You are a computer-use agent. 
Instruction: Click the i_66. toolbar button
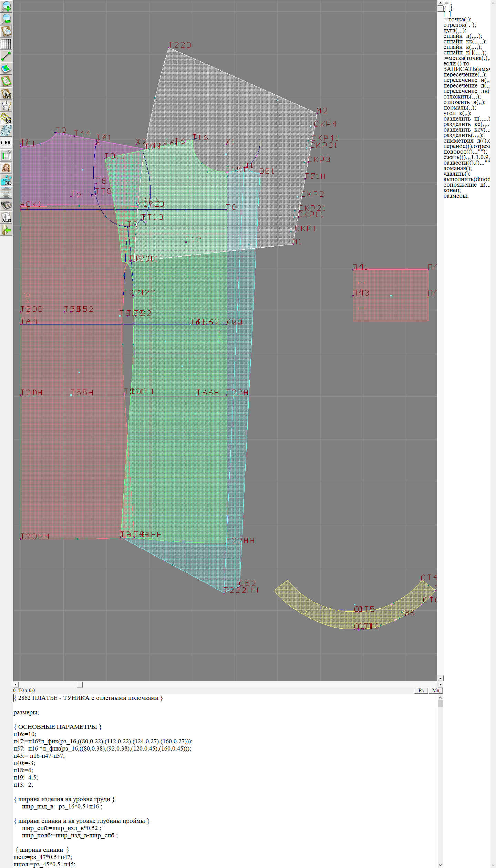[6, 143]
